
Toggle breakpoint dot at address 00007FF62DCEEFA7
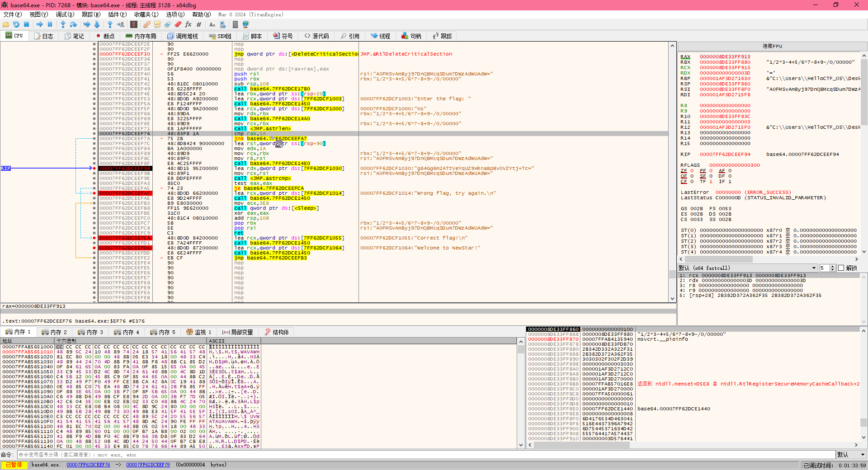[x=94, y=193]
